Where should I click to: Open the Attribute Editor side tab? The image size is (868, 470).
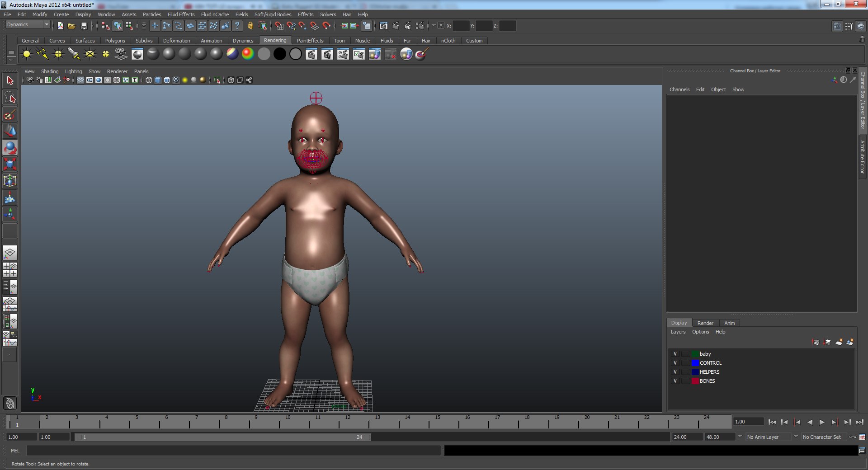(x=863, y=157)
